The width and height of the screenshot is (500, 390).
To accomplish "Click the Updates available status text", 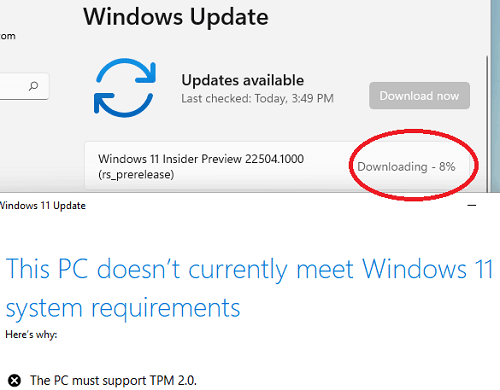I will pos(243,80).
